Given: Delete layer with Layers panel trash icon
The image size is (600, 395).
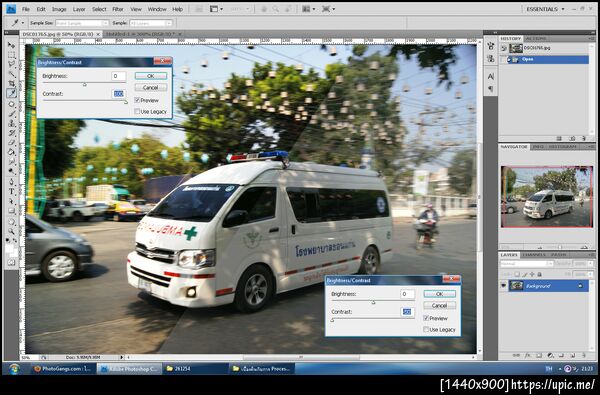Looking at the screenshot, I should (x=584, y=356).
